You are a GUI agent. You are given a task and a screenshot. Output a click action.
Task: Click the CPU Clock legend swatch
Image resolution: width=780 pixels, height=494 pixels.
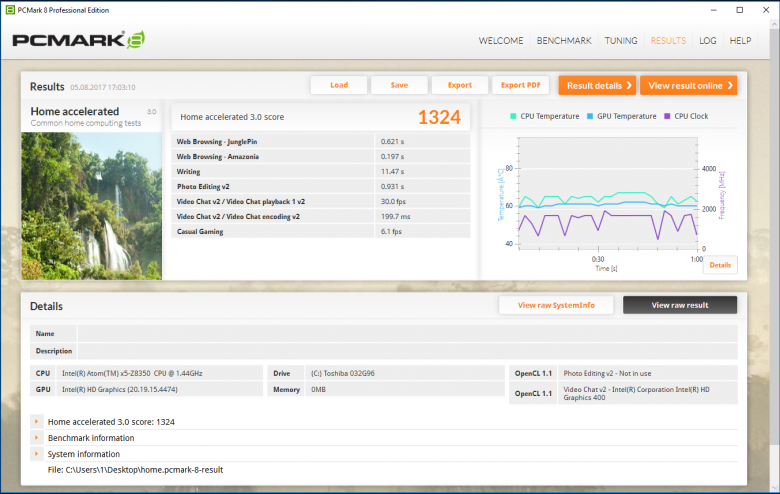pos(667,116)
